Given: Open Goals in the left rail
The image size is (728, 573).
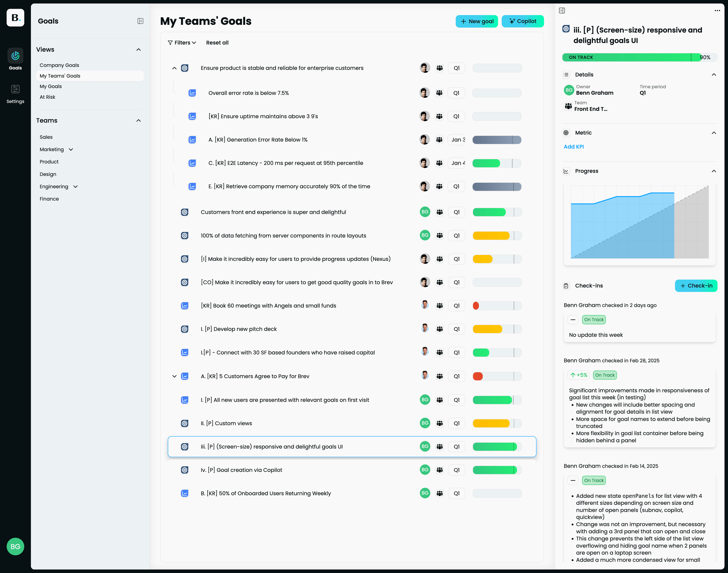Looking at the screenshot, I should pyautogui.click(x=15, y=59).
